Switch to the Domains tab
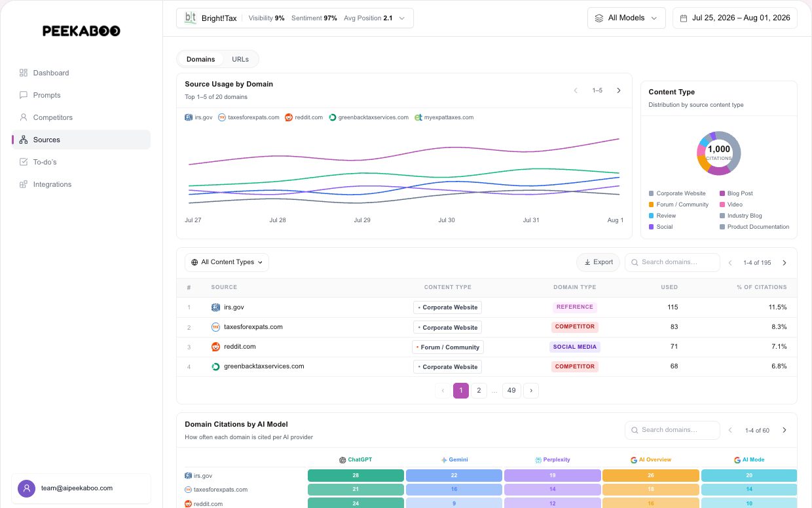 click(200, 59)
